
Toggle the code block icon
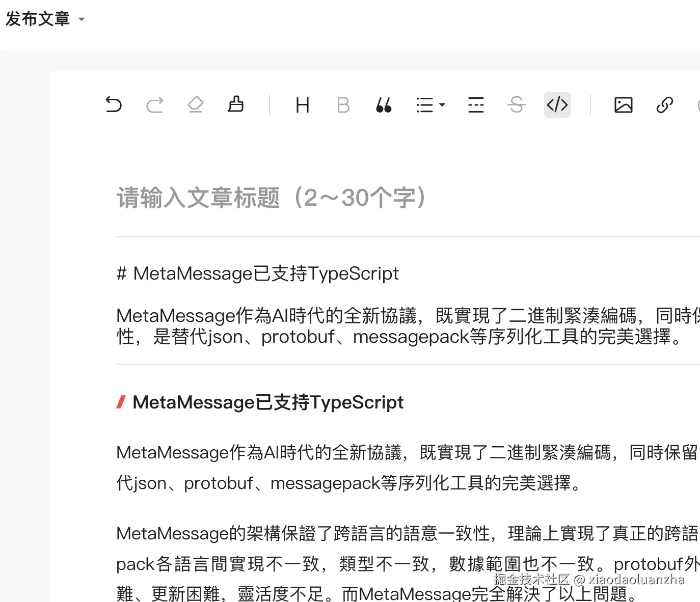(x=557, y=105)
